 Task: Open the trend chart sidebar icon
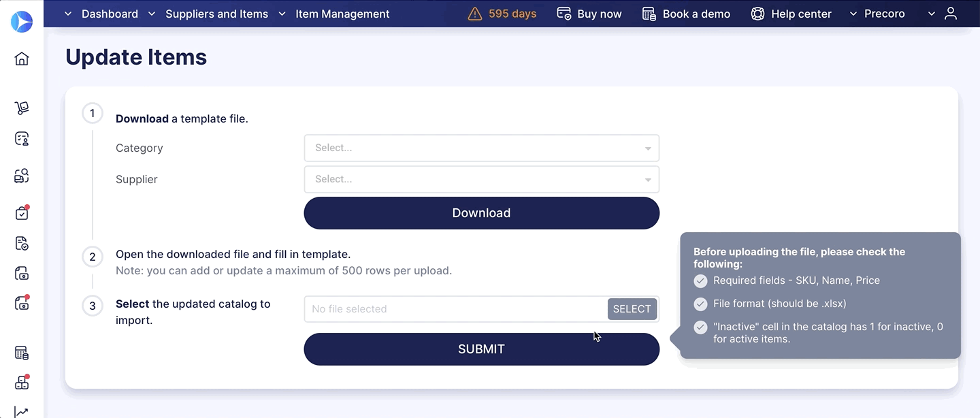[22, 411]
